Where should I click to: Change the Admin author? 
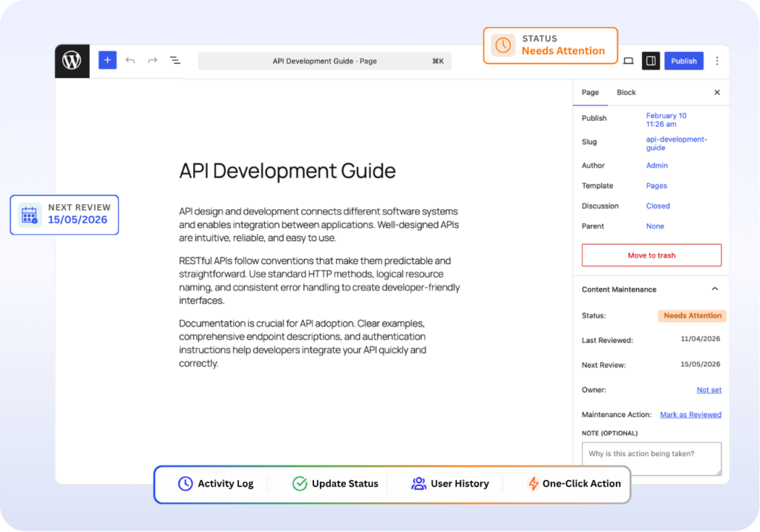[657, 165]
